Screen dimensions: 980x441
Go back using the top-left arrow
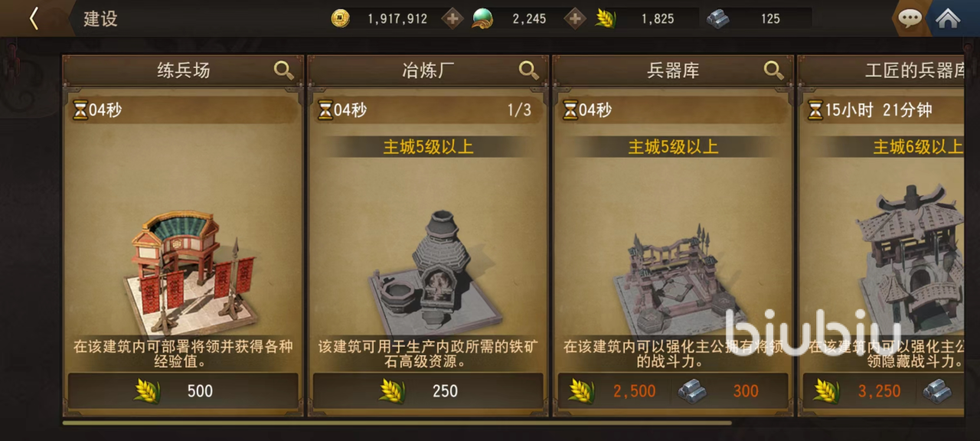click(x=34, y=18)
